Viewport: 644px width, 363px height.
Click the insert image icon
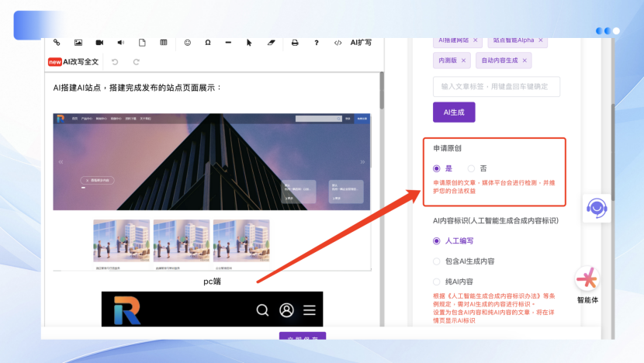(78, 43)
